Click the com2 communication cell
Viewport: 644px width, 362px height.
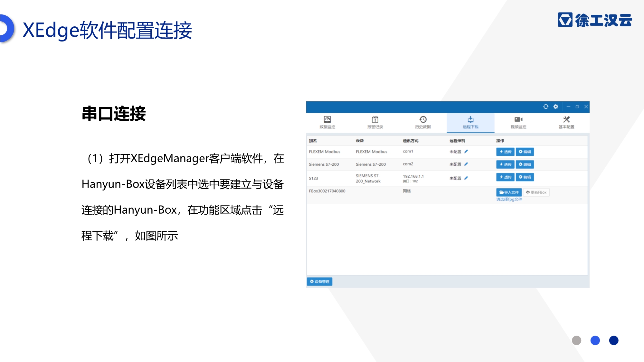coord(408,164)
